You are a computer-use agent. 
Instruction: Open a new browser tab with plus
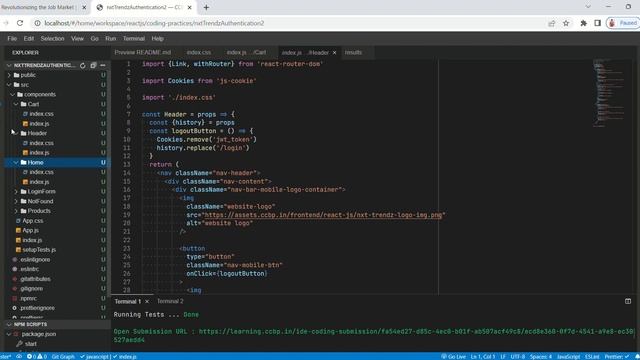coord(206,7)
